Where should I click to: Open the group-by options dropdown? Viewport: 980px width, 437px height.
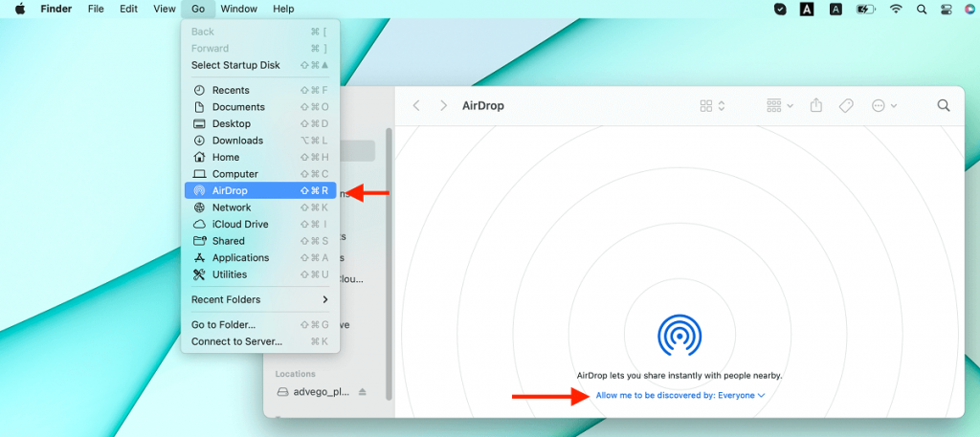780,105
